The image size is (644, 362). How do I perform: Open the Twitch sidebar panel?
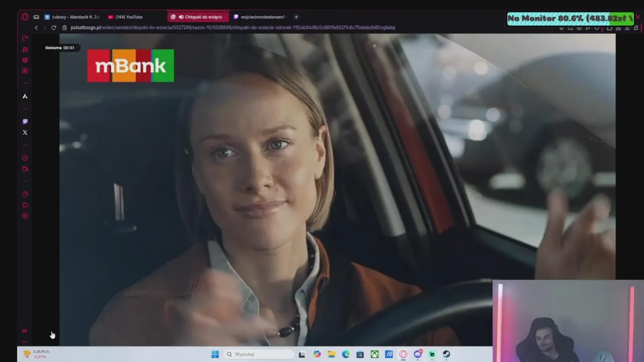(25, 121)
